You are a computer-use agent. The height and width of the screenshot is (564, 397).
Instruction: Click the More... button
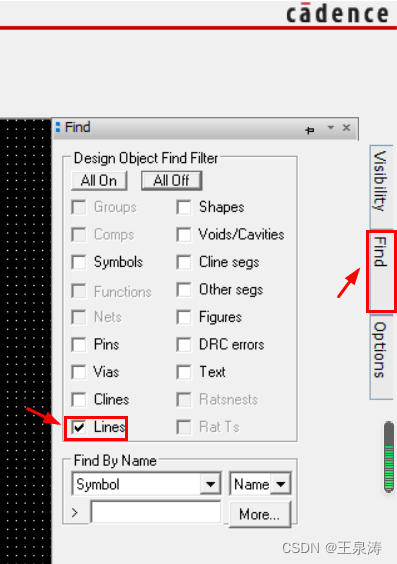click(259, 515)
